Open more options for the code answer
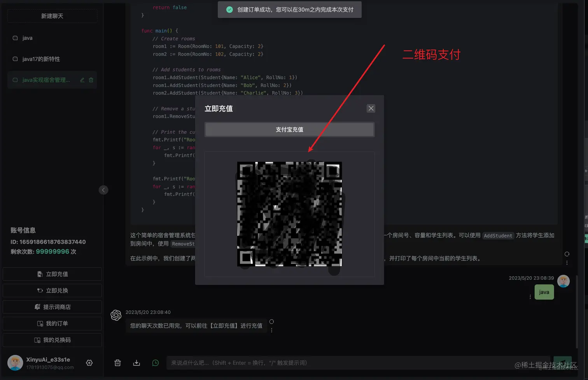 click(567, 263)
